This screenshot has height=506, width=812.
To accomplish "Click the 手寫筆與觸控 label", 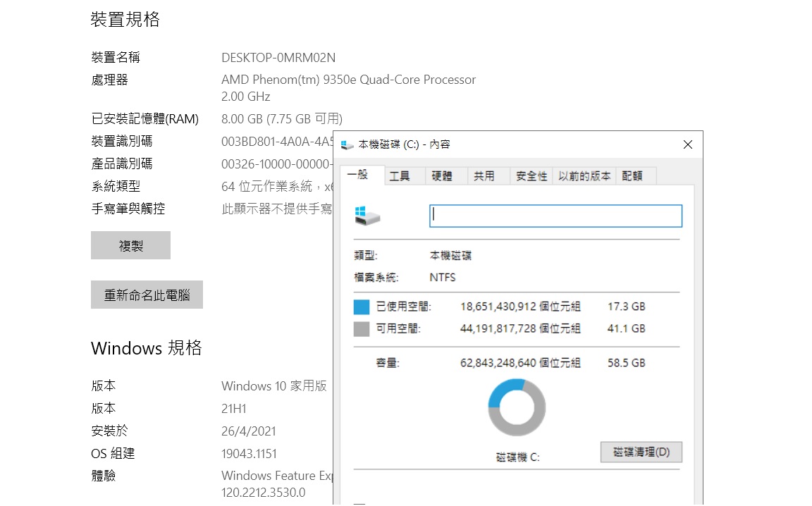I will coord(128,209).
